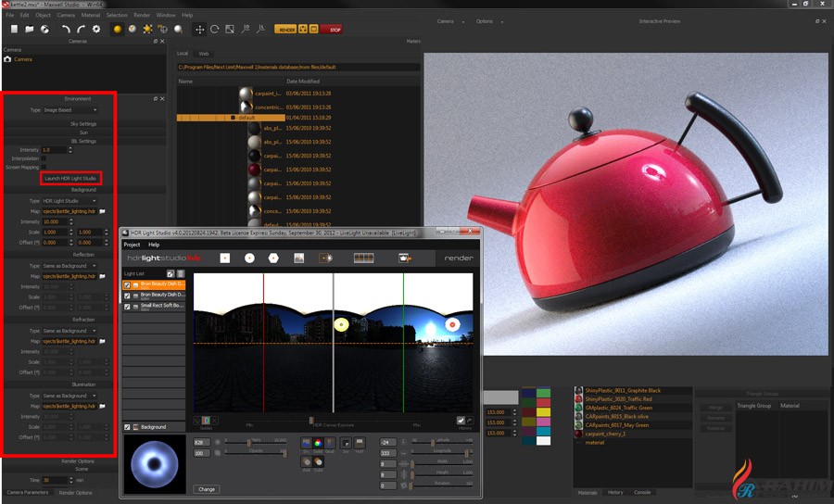Switch to the Web tab in materials browser
This screenshot has width=834, height=504.
[204, 54]
